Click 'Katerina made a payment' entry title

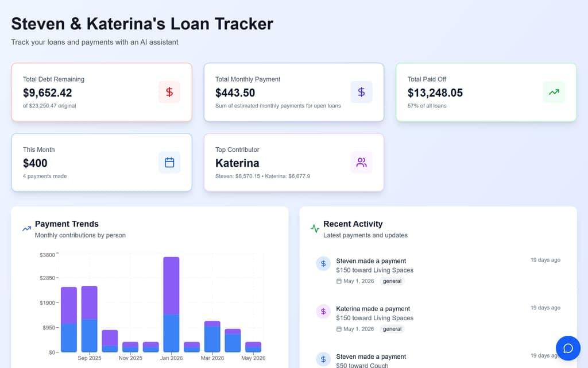point(373,309)
